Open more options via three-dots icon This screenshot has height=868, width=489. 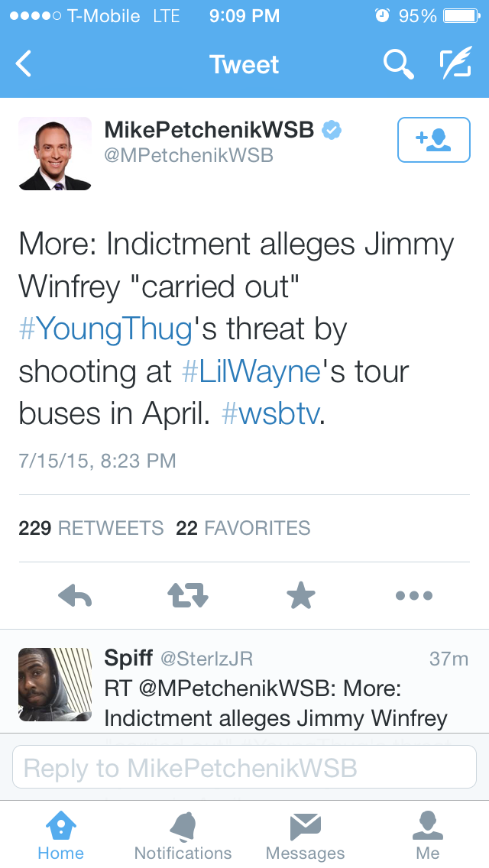414,595
